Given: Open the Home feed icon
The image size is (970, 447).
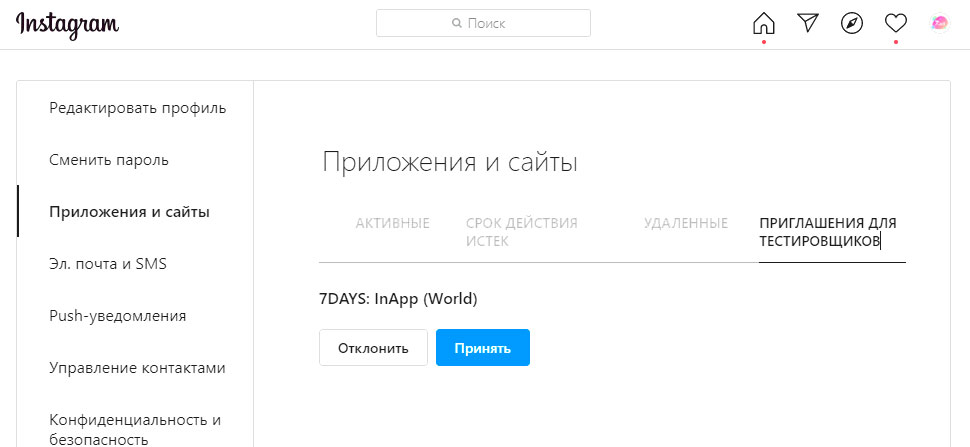Looking at the screenshot, I should tap(763, 23).
